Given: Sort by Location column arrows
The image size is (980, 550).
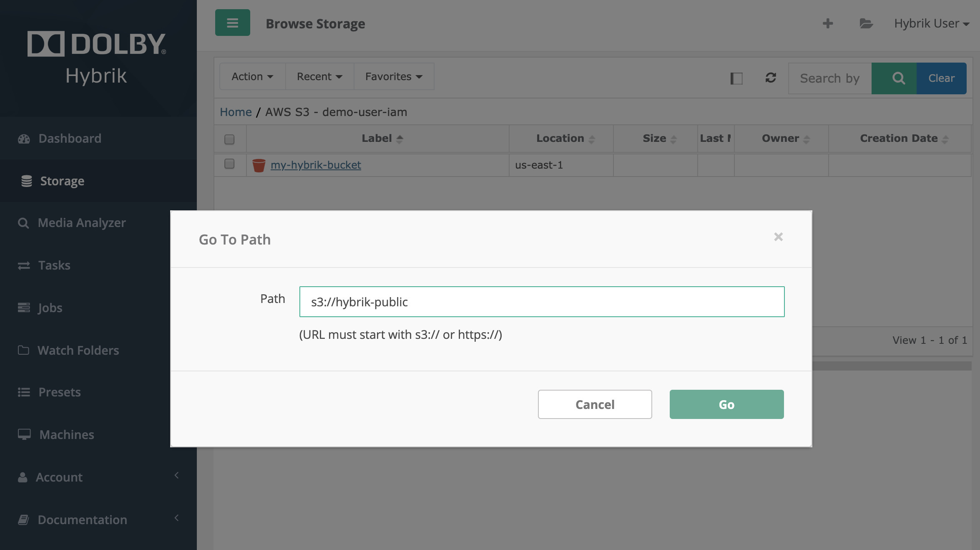Looking at the screenshot, I should click(x=591, y=139).
